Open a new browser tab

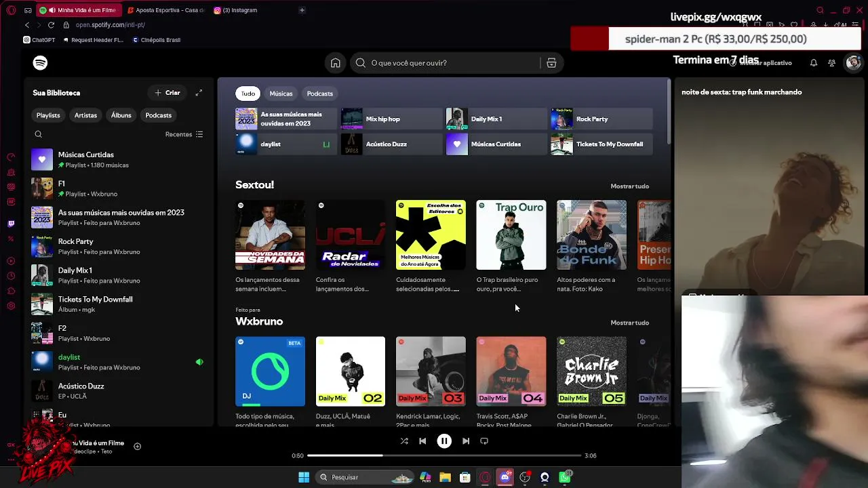tap(302, 10)
